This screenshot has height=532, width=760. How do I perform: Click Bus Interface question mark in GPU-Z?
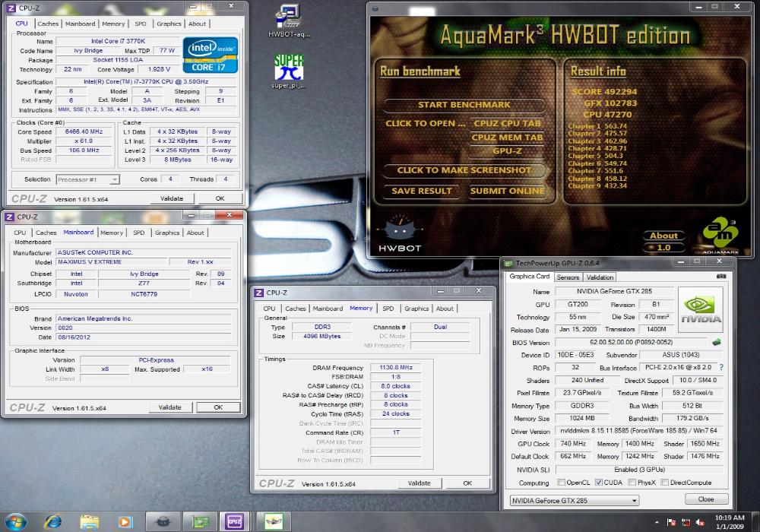click(721, 367)
